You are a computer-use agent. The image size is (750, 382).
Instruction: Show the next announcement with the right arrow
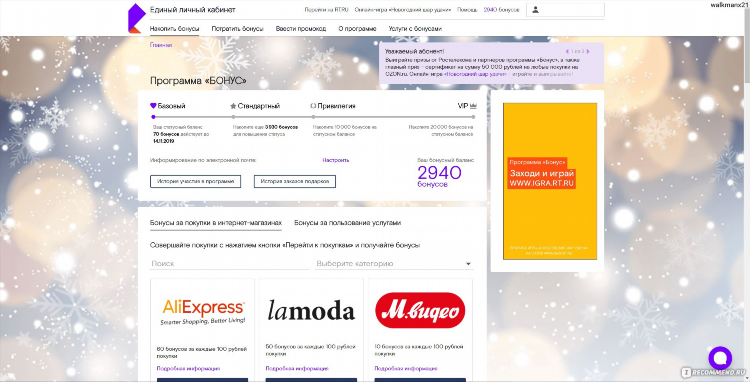click(x=588, y=51)
